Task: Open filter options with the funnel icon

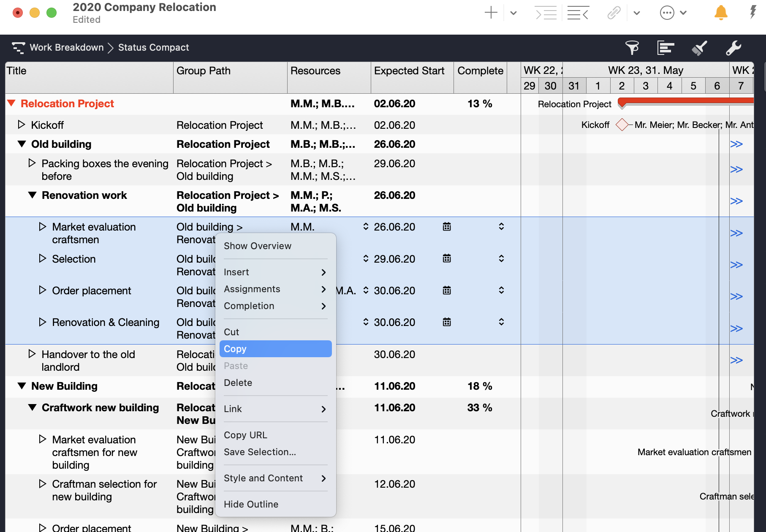Action: click(x=632, y=48)
